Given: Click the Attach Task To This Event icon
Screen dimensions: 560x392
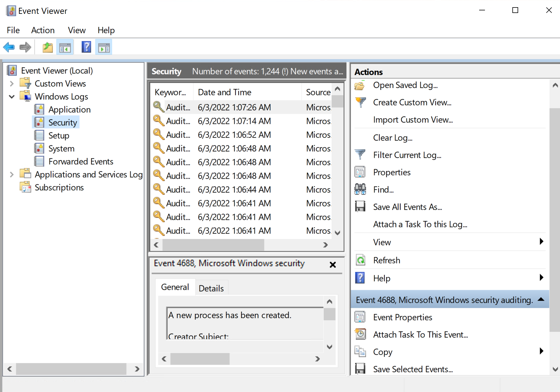Looking at the screenshot, I should 360,335.
